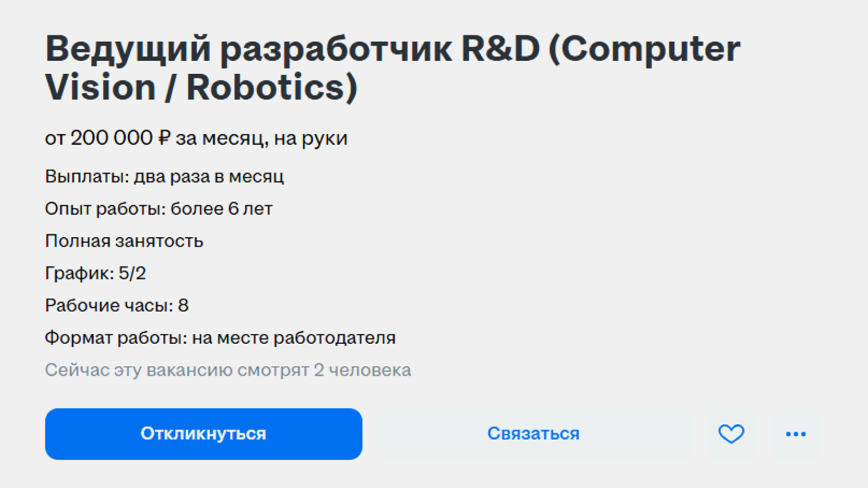Click the 'Рабочие часы: 8' line
The height and width of the screenshot is (488, 868).
117,305
